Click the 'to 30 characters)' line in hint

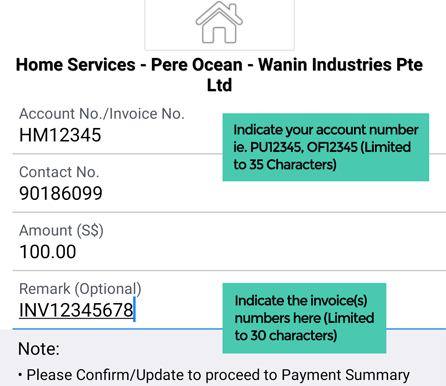pos(285,335)
